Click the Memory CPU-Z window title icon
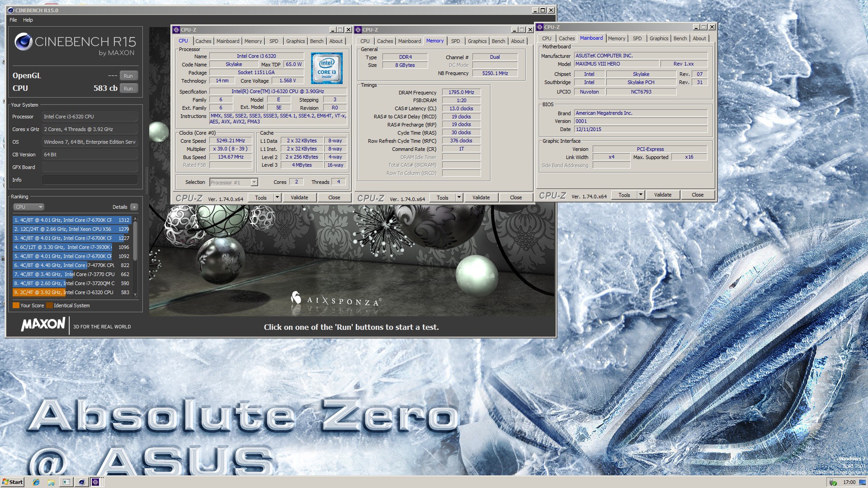868x488 pixels. [358, 30]
